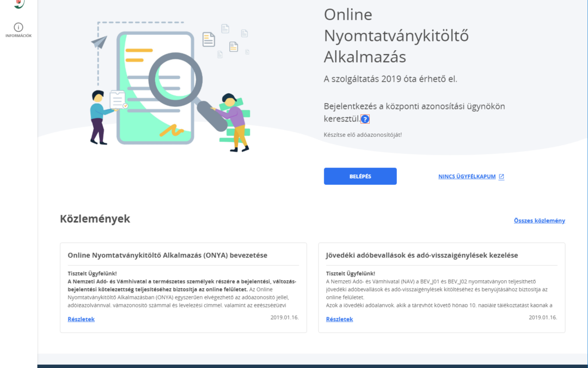Click the text "A szolgáltatás 2019 óta érhető el."

pos(390,79)
